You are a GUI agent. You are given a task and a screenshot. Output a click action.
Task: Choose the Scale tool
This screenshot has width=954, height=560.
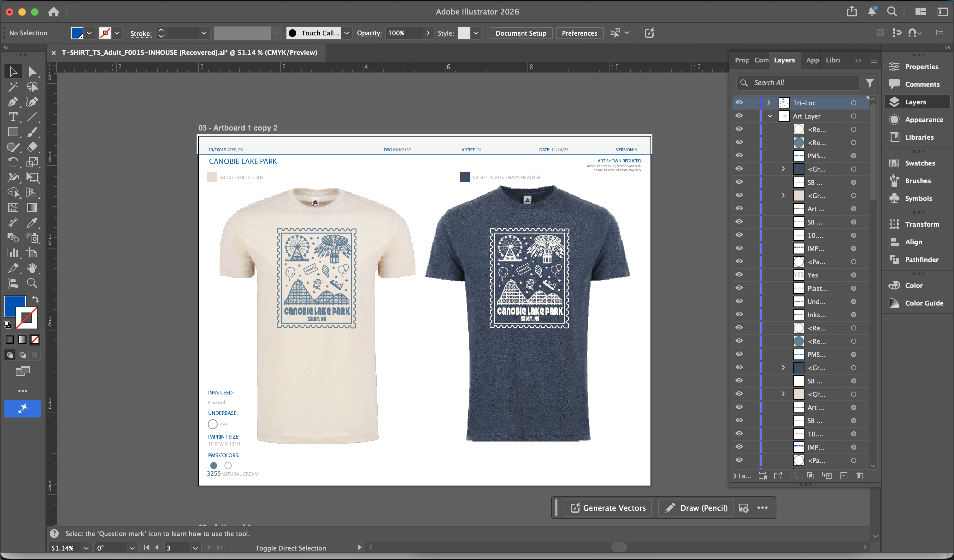tap(32, 162)
